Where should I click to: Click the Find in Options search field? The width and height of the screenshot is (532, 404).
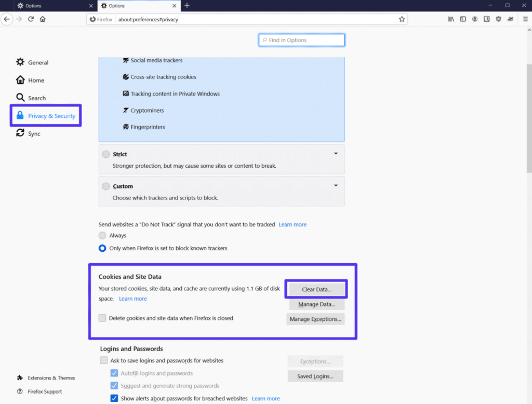[x=301, y=39]
